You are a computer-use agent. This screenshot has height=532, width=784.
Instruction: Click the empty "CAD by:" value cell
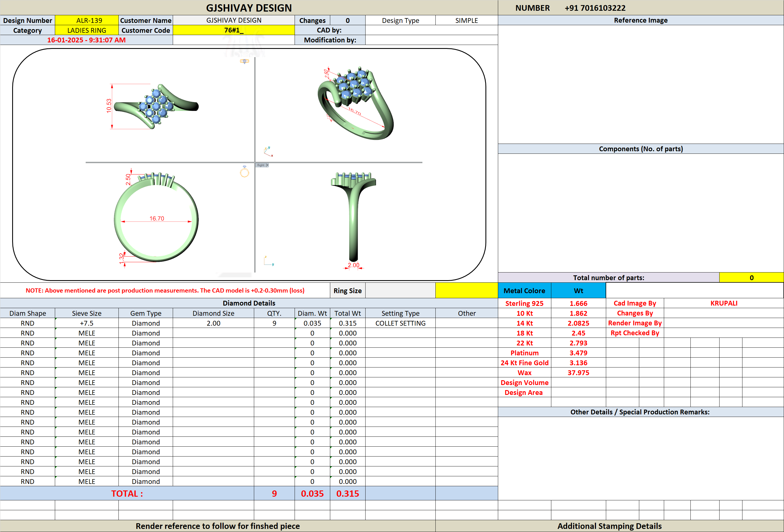(431, 30)
